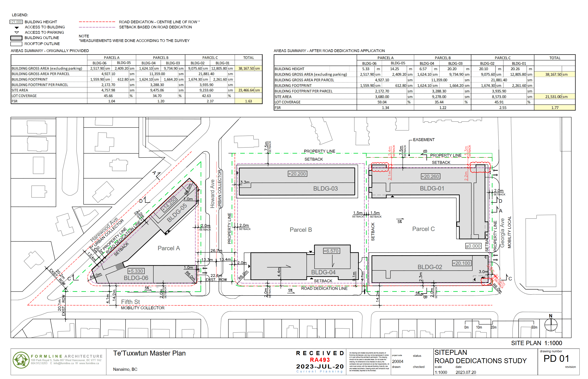
Task: Click the BLDG-05 building height '14.25'
Action: point(395,69)
